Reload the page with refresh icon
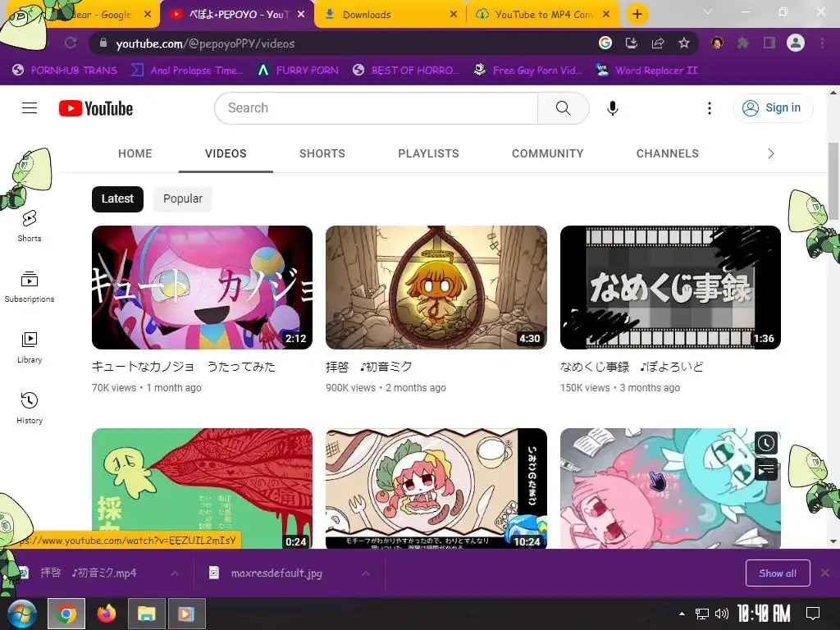Screen dimensions: 840x630 coord(71,43)
